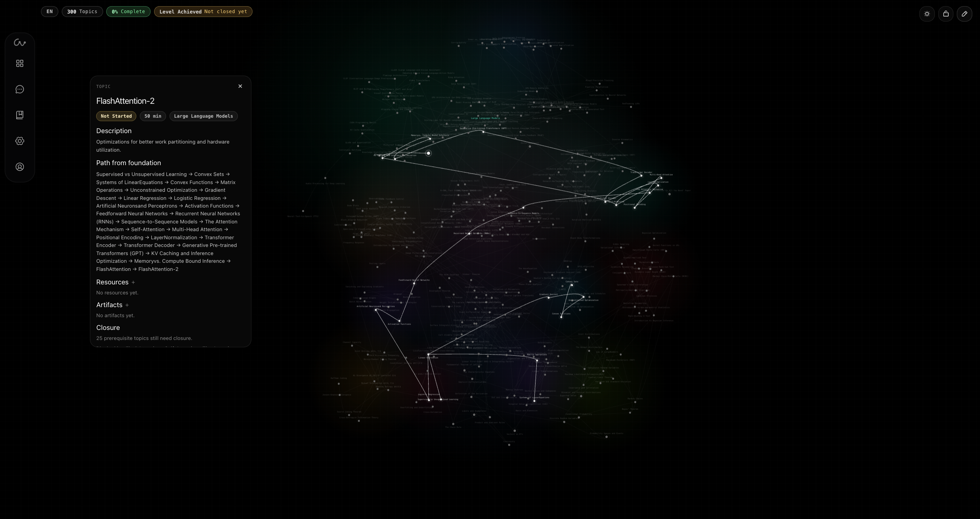Open the Large Language Models category tag

pyautogui.click(x=203, y=116)
